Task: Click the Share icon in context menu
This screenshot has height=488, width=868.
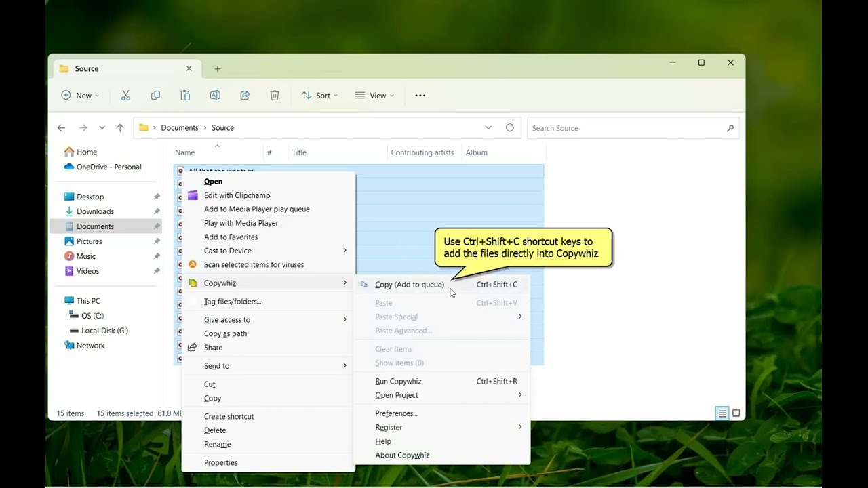Action: pos(193,348)
